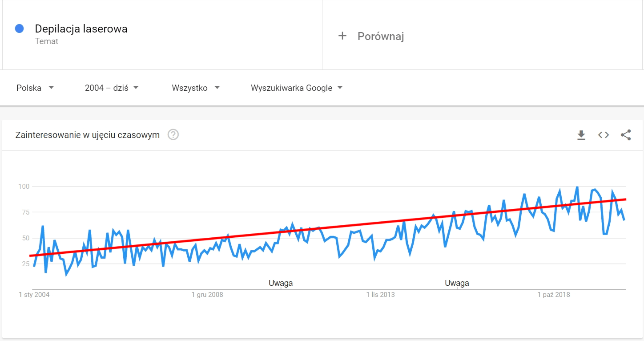Open the help question mark icon

[x=173, y=135]
